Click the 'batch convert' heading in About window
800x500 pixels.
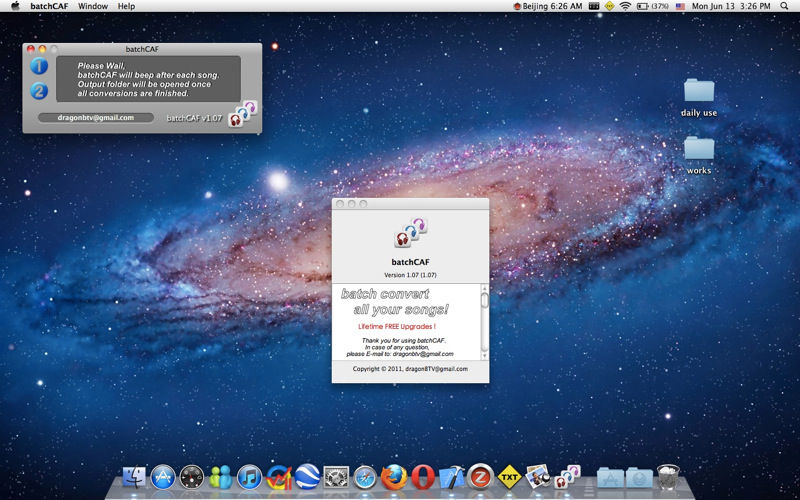point(385,294)
